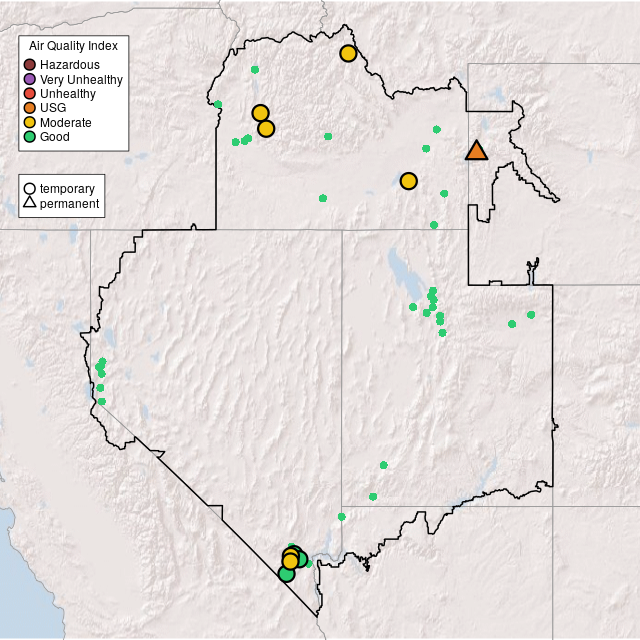
Task: Click southernmost green dot in far-west cluster
Action: (101, 401)
